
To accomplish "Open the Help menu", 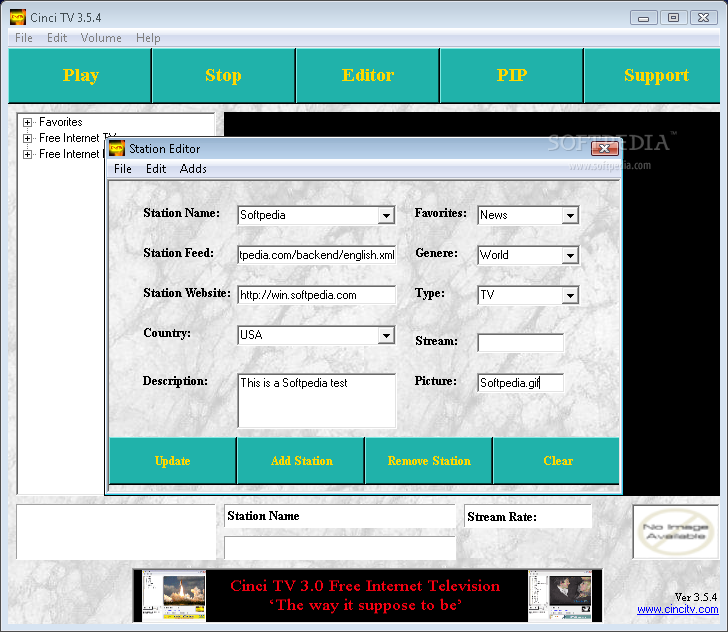I will [148, 38].
